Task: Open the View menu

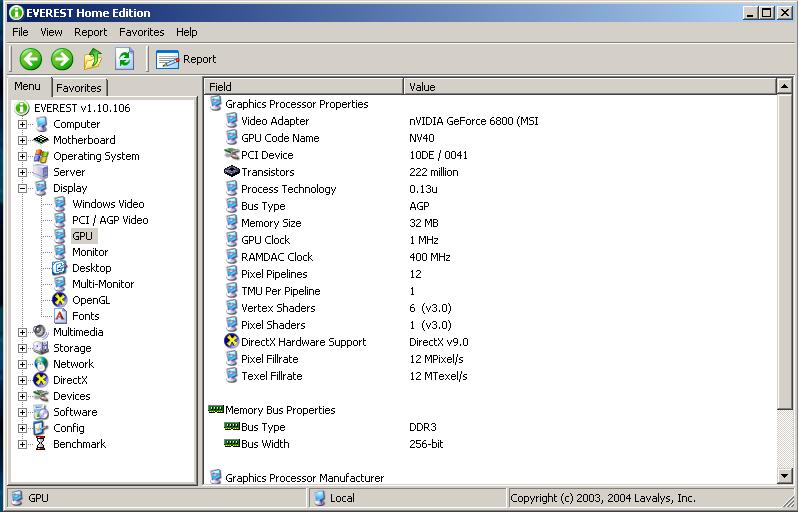Action: coord(51,32)
